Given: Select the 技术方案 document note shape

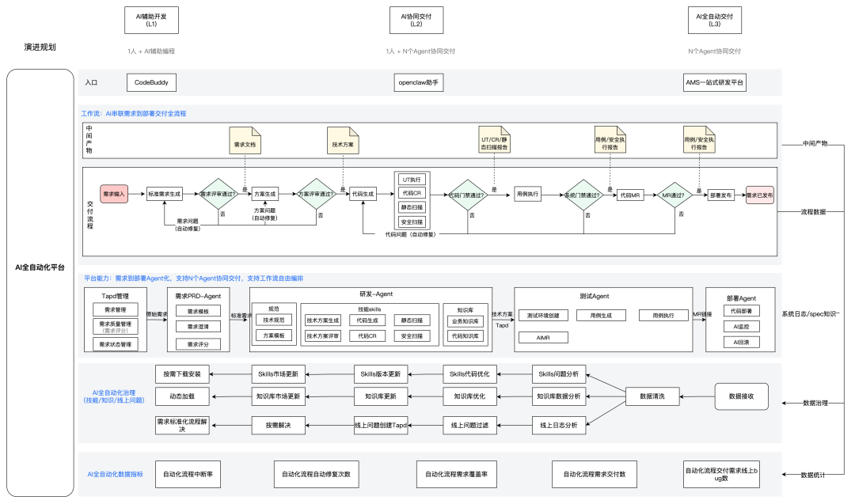Looking at the screenshot, I should pos(344,142).
